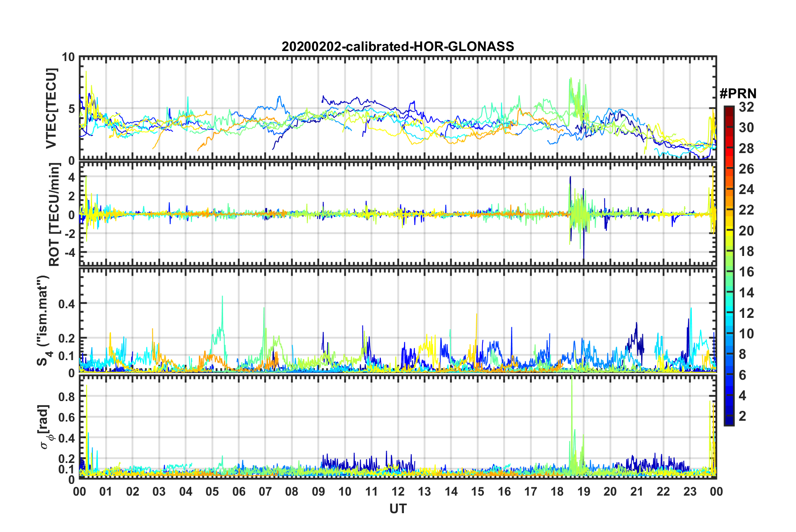Click x-axis tick label 19

(x=584, y=491)
